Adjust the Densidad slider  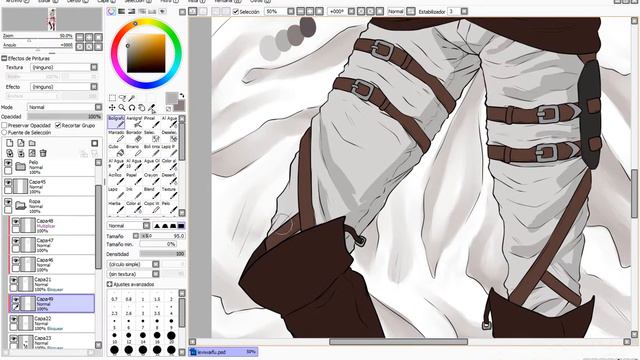162,254
